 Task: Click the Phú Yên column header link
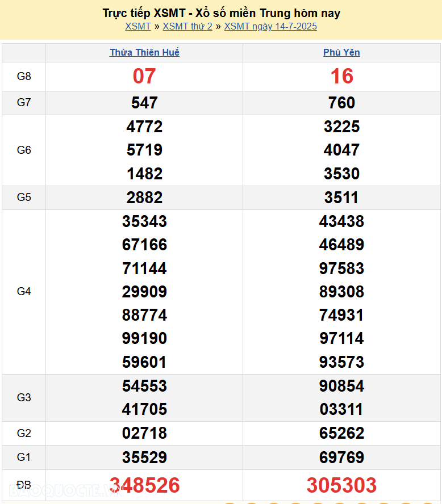coord(341,52)
